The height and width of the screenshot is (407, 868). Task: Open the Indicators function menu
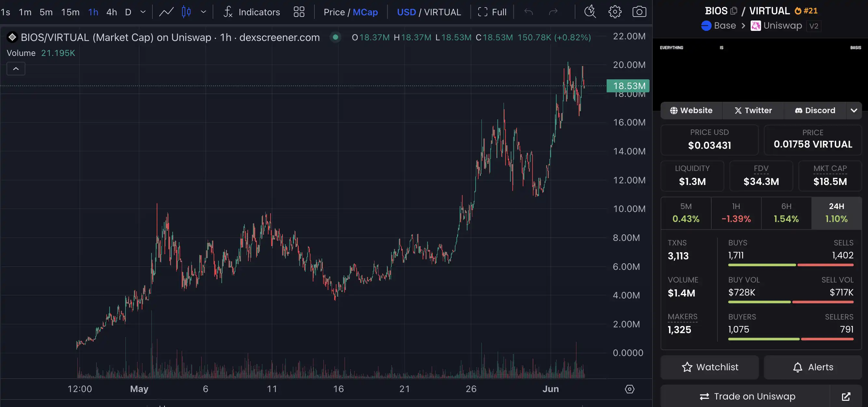pyautogui.click(x=252, y=12)
